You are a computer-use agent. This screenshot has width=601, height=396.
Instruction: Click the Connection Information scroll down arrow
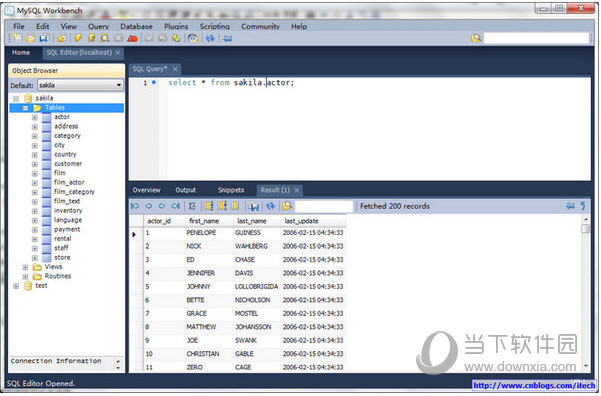tap(118, 368)
